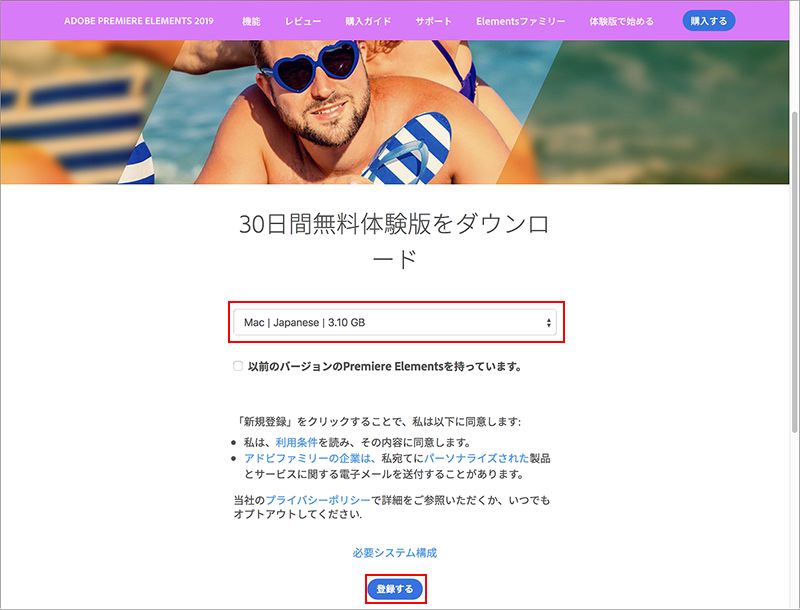The width and height of the screenshot is (800, 610).
Task: Open the Elementsファミリー nav item
Action: (x=520, y=21)
